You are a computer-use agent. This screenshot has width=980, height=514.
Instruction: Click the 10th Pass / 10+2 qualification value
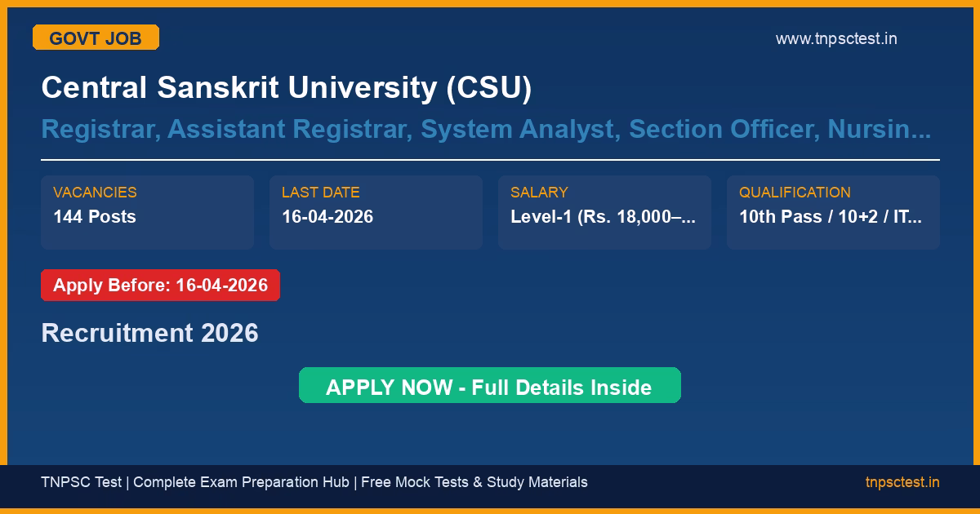(830, 217)
